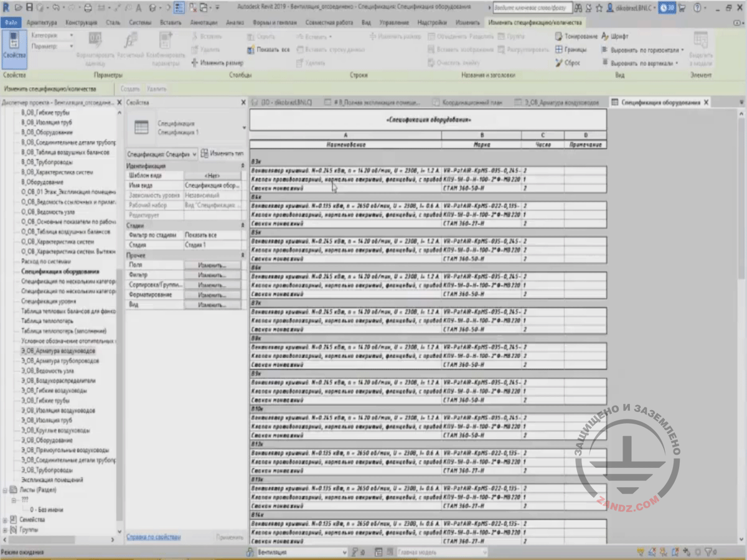
Task: Open the Форматировать единицы tool
Action: point(95,49)
